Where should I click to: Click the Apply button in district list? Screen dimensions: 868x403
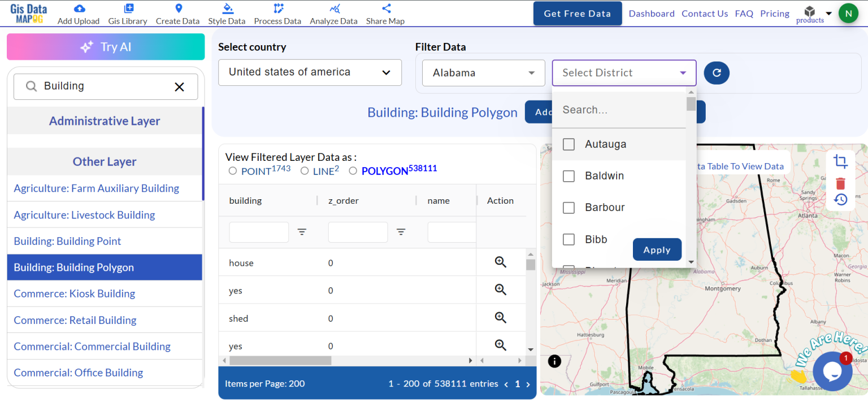click(657, 249)
